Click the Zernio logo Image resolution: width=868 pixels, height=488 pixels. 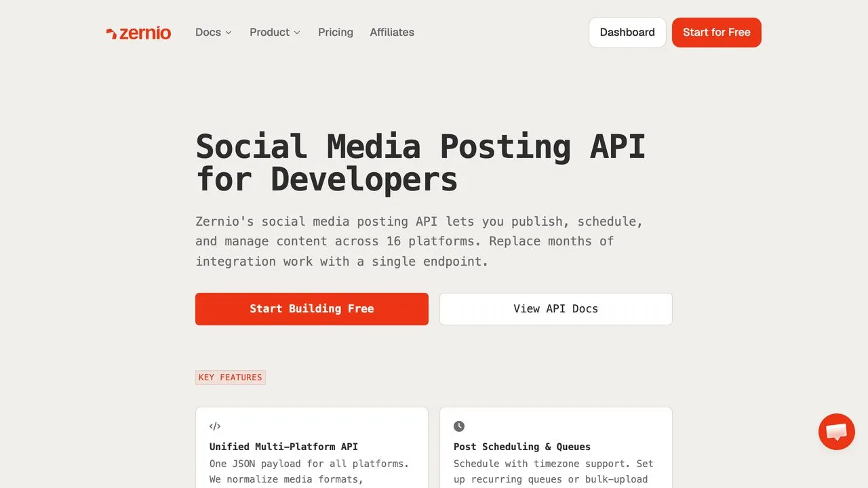(x=138, y=33)
